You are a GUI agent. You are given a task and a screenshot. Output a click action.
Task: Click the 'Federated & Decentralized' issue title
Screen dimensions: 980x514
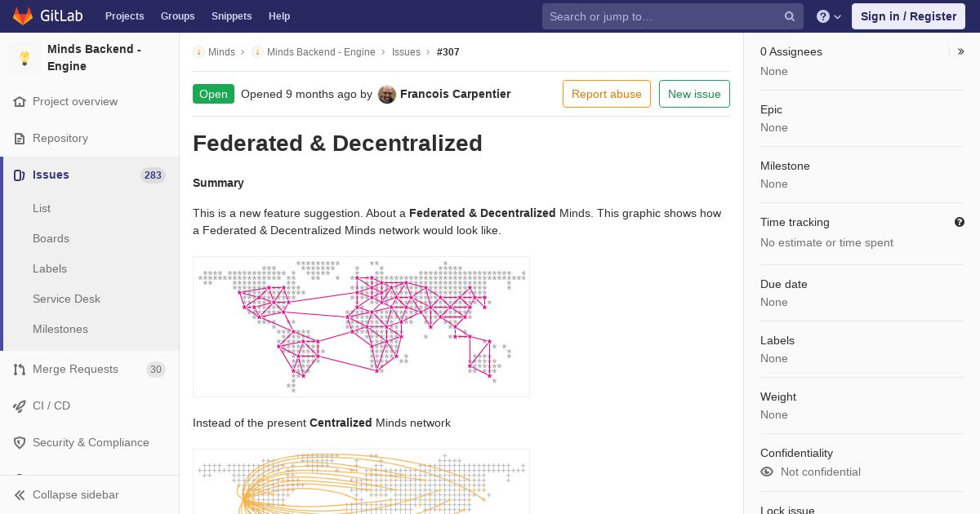click(337, 143)
